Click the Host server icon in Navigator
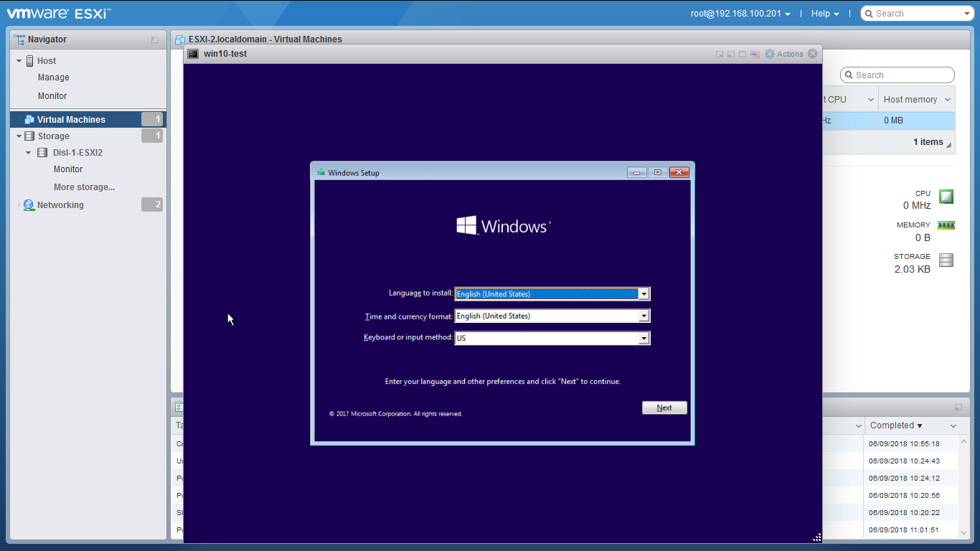This screenshot has height=551, width=980. click(x=30, y=61)
